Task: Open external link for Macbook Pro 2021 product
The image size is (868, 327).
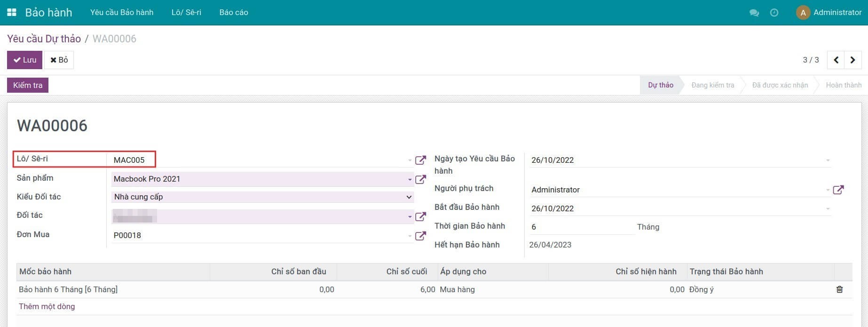Action: [x=420, y=179]
